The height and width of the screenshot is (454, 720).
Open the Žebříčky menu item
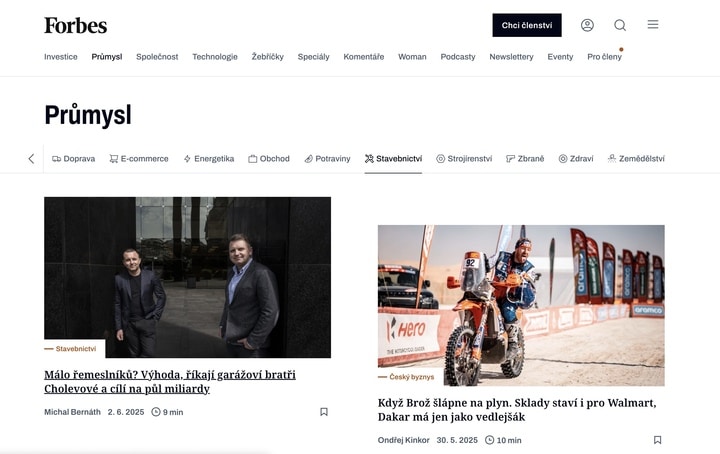pyautogui.click(x=268, y=57)
